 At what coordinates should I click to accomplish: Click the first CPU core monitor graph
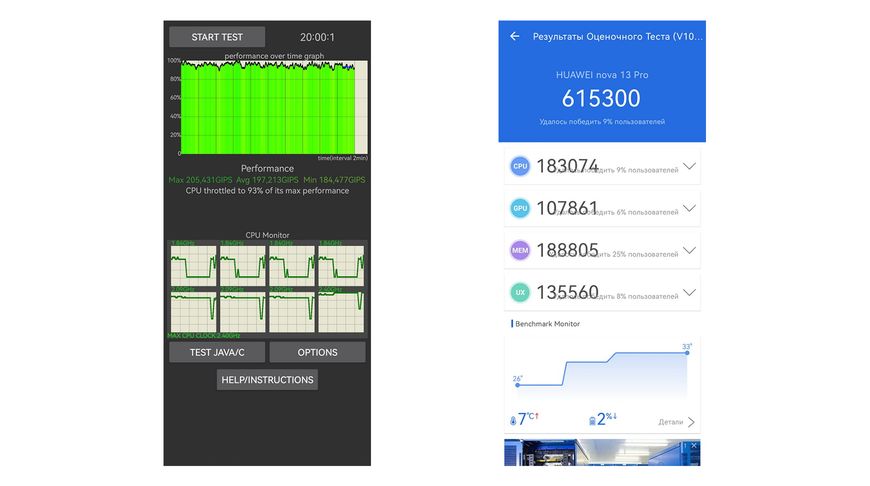tap(193, 266)
